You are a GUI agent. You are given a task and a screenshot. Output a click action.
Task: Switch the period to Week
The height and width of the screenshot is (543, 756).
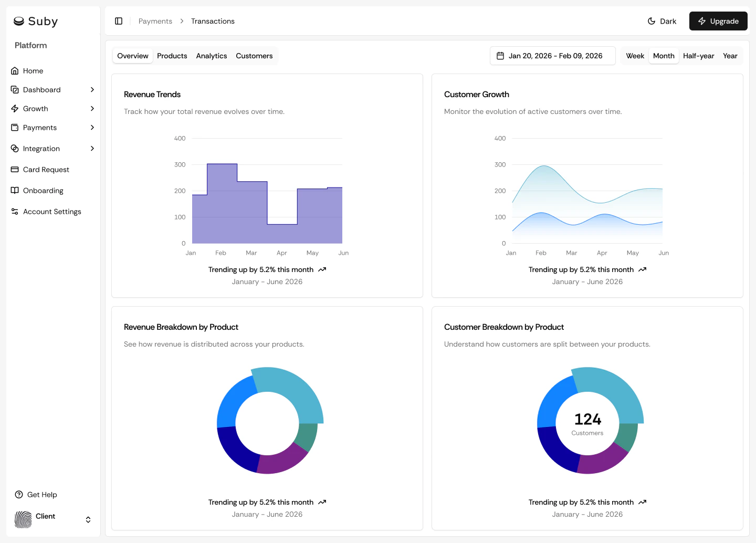coord(635,55)
